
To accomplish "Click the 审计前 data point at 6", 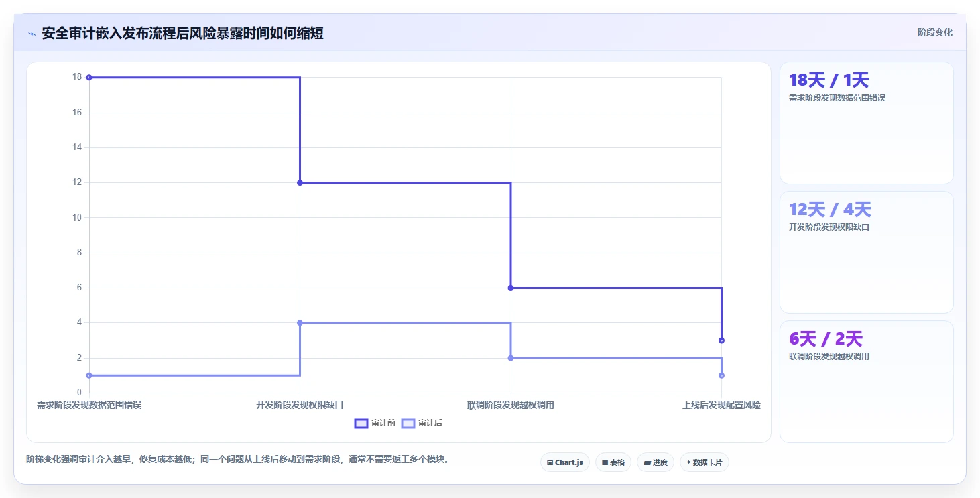I will tap(511, 288).
